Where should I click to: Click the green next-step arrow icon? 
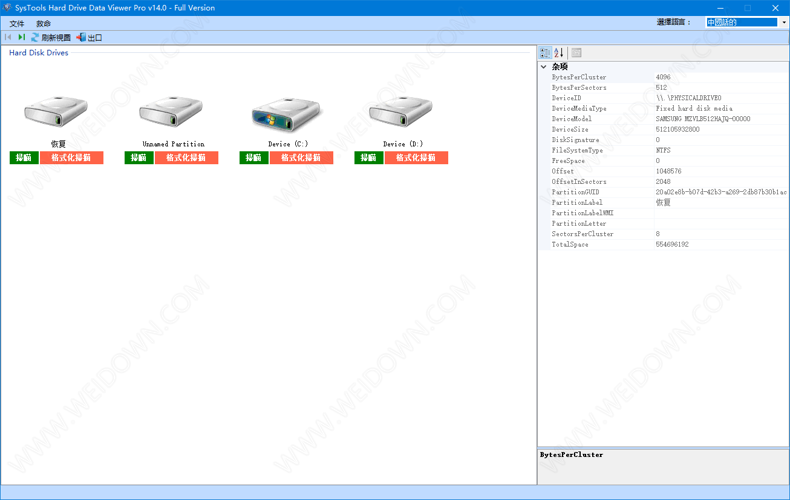[x=21, y=37]
